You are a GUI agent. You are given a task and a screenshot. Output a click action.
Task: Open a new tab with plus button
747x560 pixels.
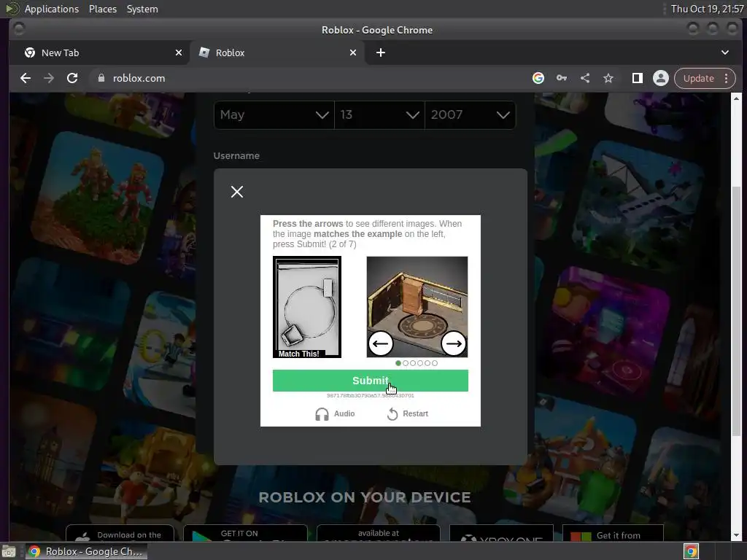click(x=381, y=52)
